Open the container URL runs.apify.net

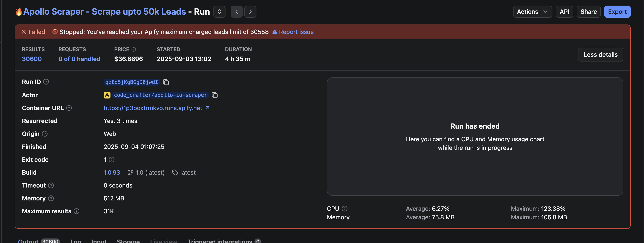tap(156, 108)
